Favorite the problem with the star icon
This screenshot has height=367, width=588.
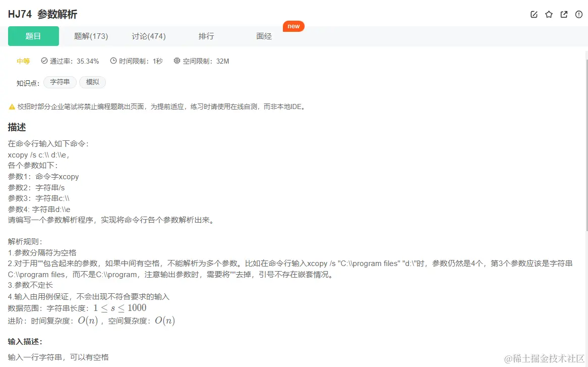(549, 15)
